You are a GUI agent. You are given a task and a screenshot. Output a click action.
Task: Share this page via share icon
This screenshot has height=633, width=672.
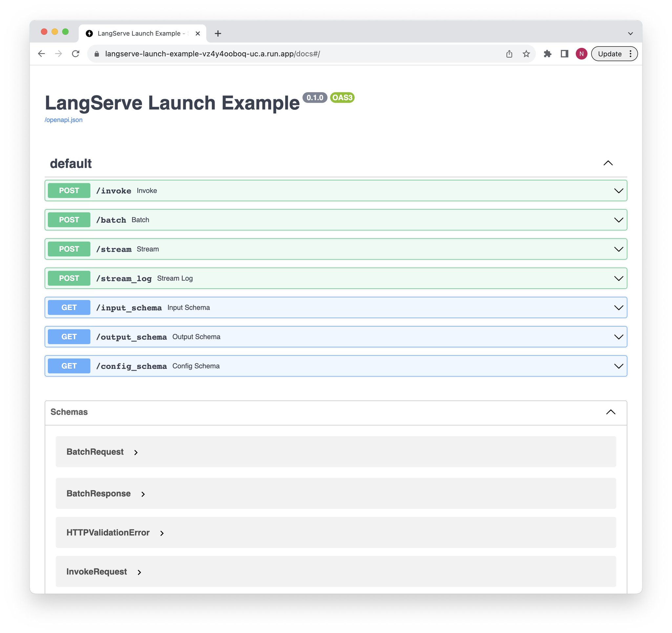pyautogui.click(x=509, y=54)
